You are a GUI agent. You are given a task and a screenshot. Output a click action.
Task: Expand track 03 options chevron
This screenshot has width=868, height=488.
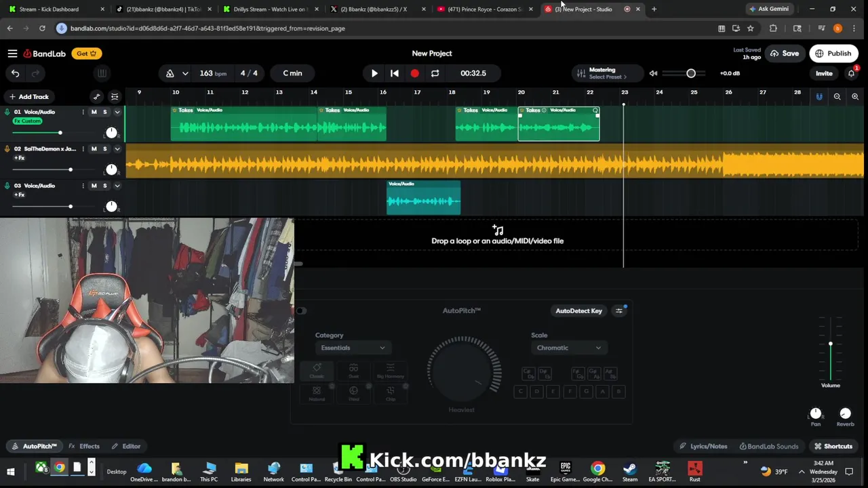(117, 186)
